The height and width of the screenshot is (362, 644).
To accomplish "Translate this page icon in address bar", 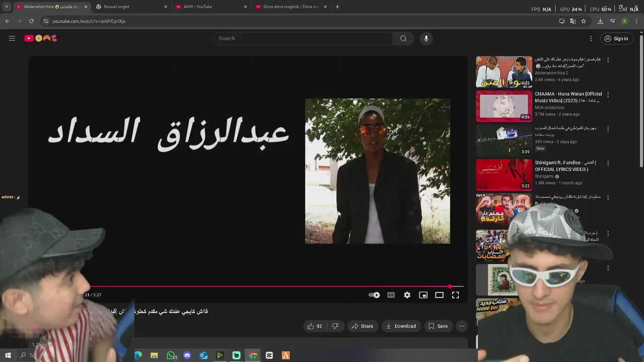I will [573, 21].
